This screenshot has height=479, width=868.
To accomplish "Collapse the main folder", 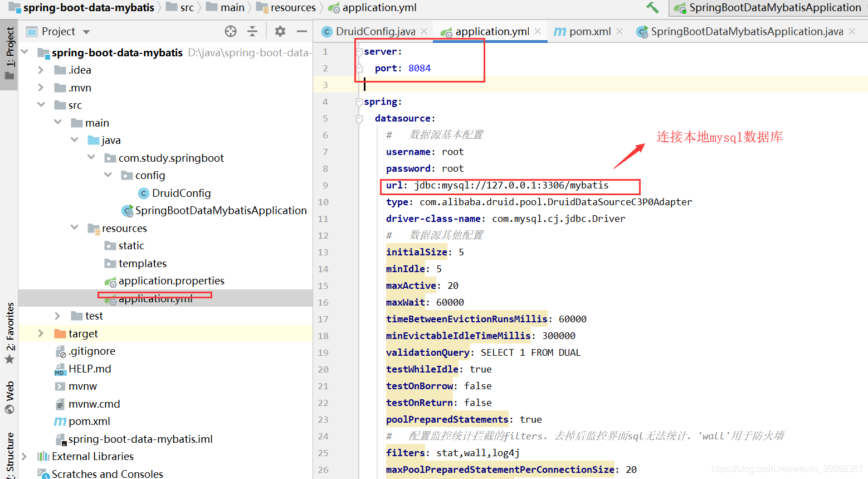I will point(57,122).
